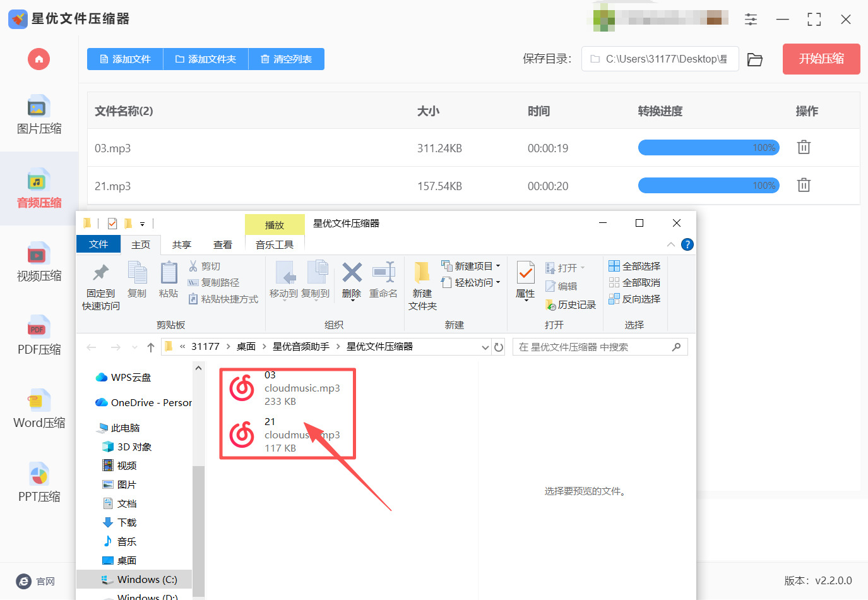The image size is (868, 600).
Task: Open 图片压缩 image compression tool
Action: coord(39,115)
